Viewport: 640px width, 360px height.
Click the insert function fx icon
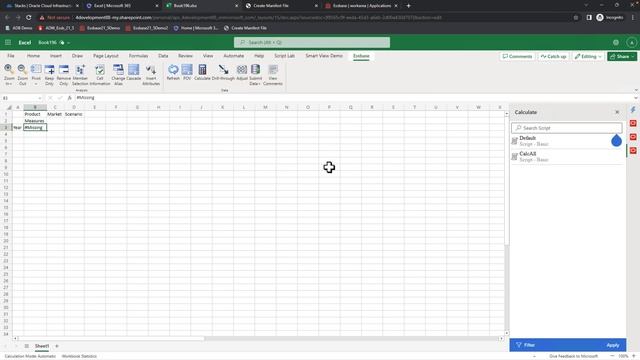[69, 98]
